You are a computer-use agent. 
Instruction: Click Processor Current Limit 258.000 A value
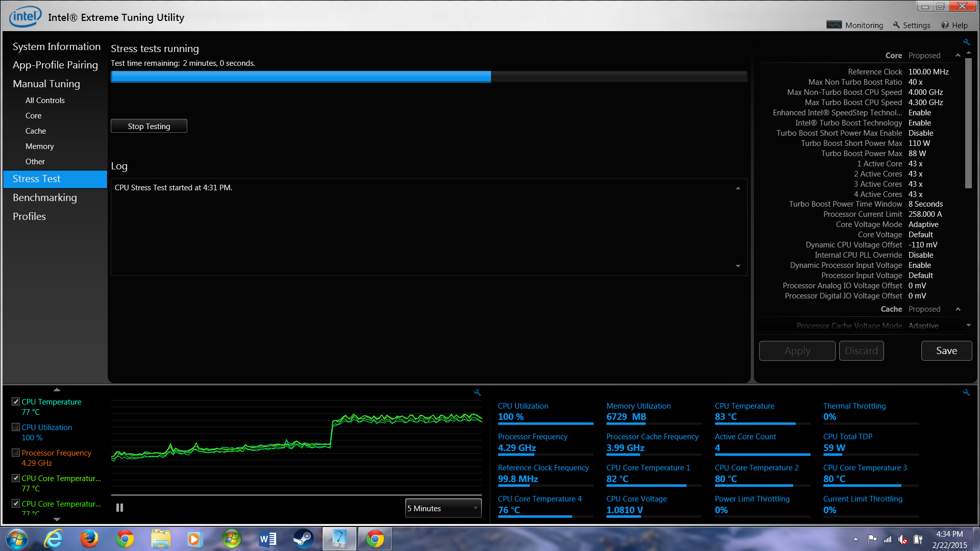coord(925,214)
